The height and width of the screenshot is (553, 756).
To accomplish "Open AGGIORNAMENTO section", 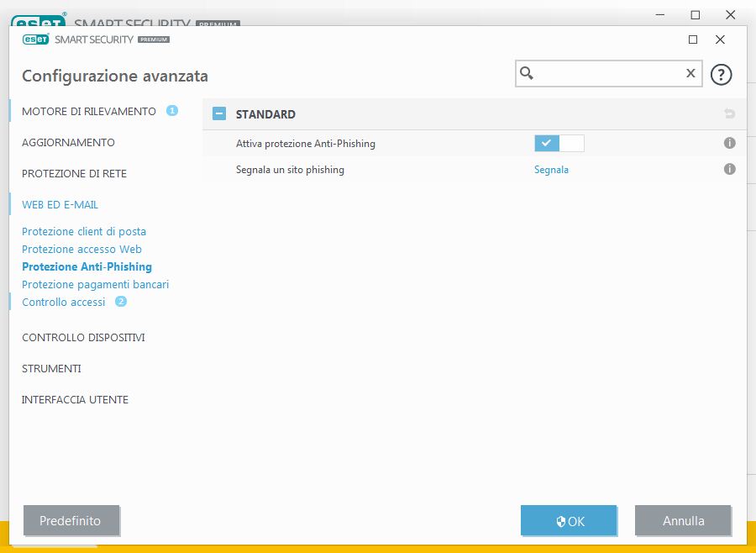I will 69,142.
